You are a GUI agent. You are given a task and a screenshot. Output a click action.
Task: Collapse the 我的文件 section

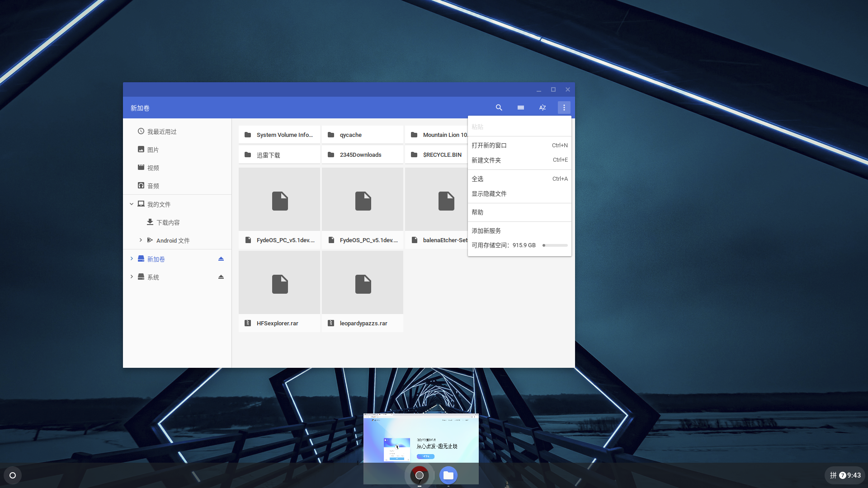point(132,204)
